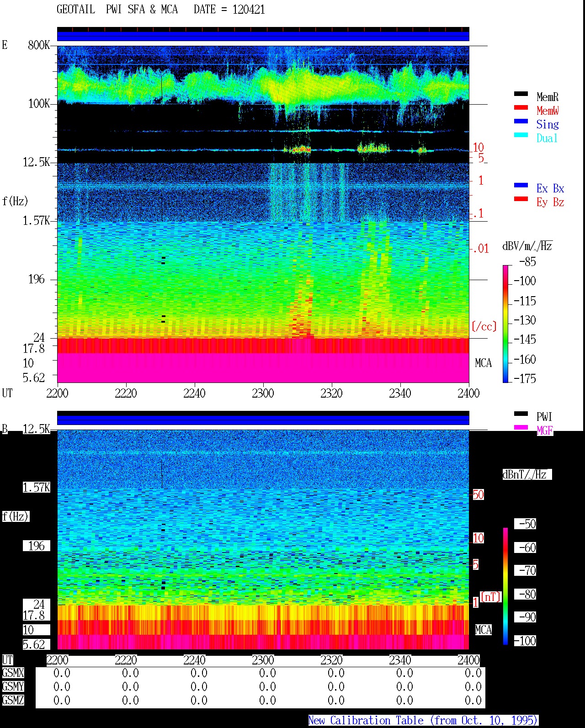Click the GEOTAIL PWI SFA & MCA title
The width and height of the screenshot is (585, 728).
click(117, 10)
